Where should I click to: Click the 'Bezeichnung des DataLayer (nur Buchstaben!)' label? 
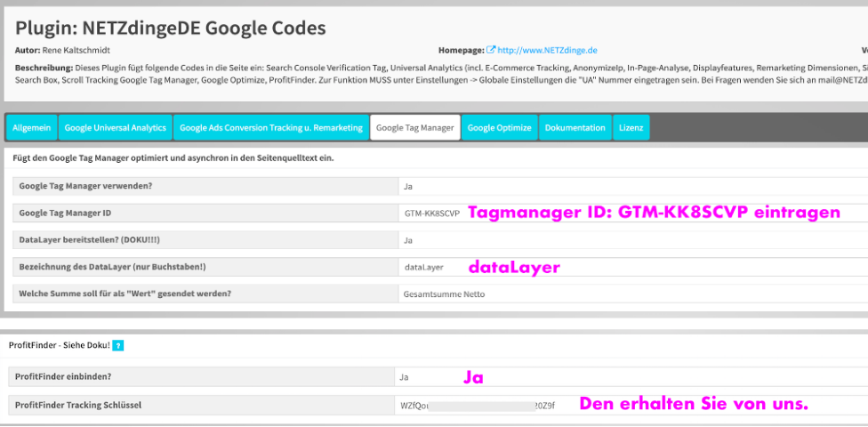point(112,267)
